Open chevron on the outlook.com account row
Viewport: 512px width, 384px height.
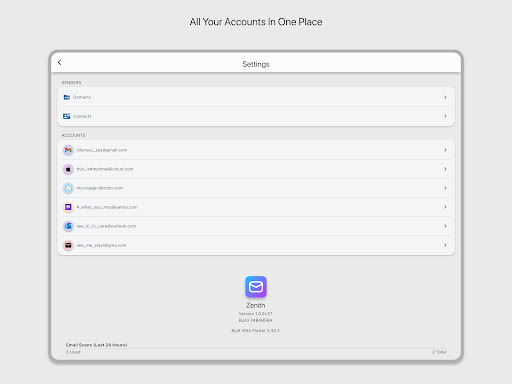445,226
